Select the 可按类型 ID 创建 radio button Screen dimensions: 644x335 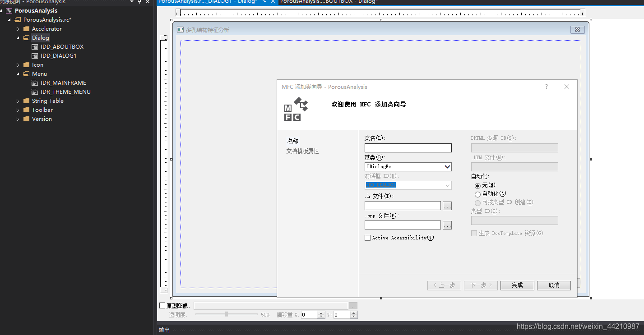(x=477, y=202)
